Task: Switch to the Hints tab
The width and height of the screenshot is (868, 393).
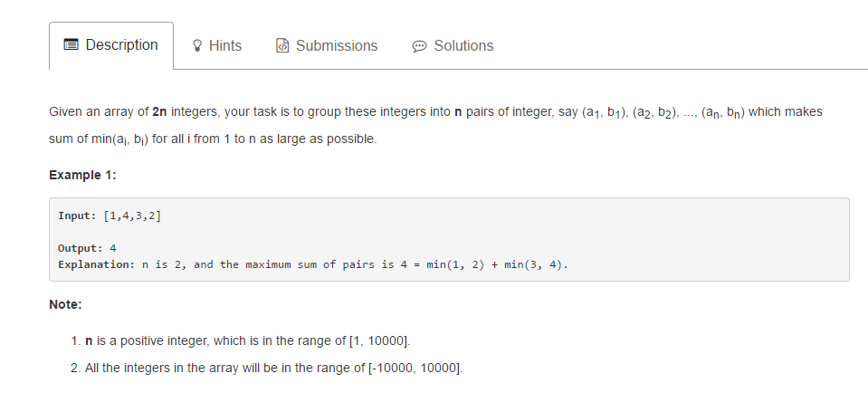Action: coord(216,45)
